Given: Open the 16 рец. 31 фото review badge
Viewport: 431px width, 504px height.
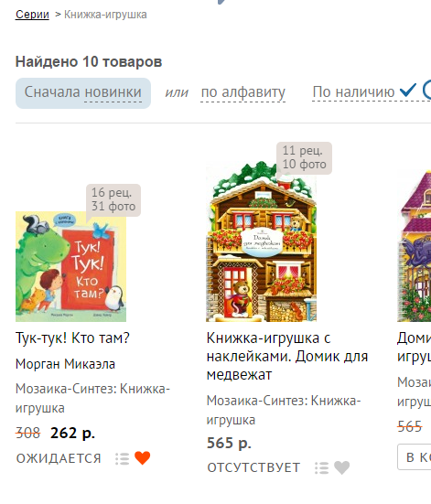Looking at the screenshot, I should point(113,199).
